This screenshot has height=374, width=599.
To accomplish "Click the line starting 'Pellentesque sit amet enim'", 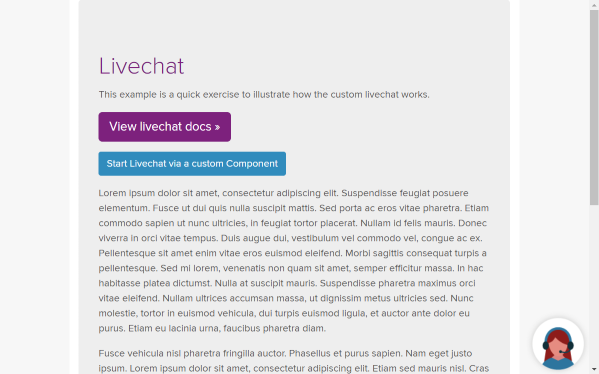I will point(292,253).
